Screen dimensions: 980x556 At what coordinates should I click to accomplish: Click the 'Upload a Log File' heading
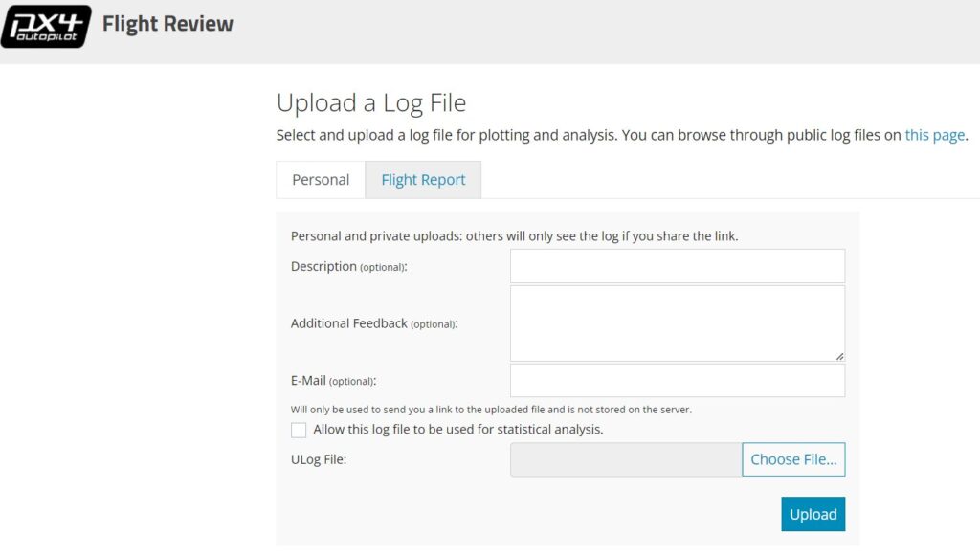371,102
